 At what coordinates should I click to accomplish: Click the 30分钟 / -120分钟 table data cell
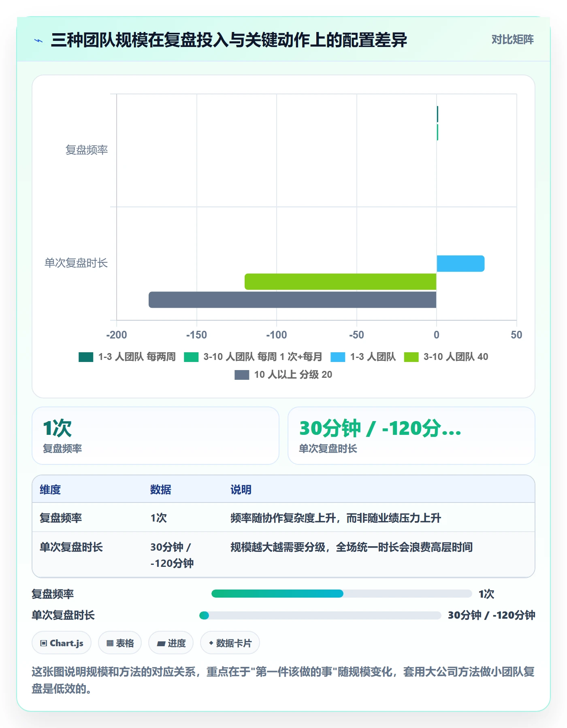point(172,555)
